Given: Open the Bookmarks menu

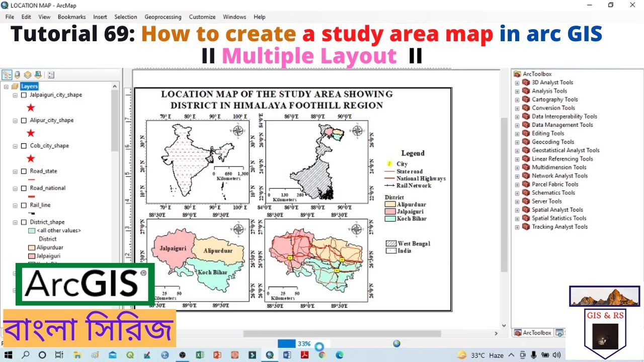Looking at the screenshot, I should coord(71,17).
